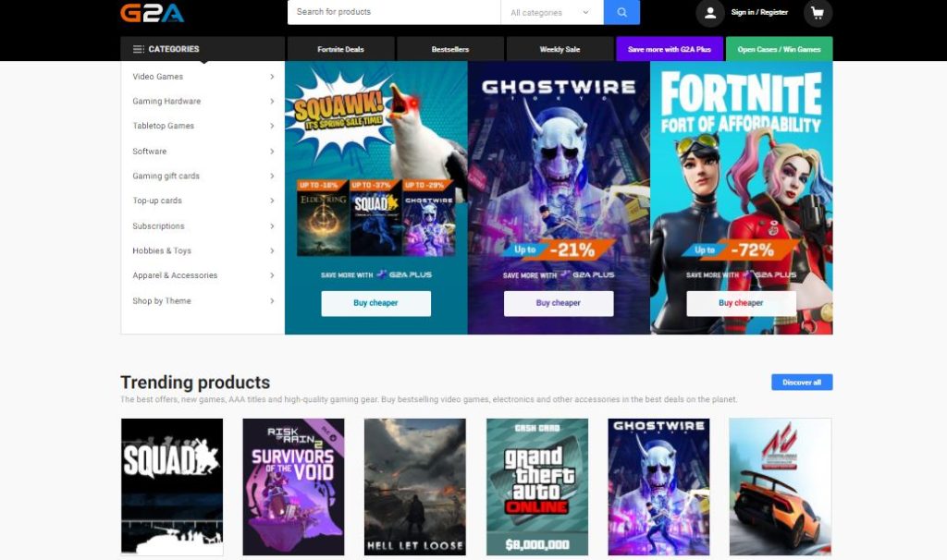The width and height of the screenshot is (947, 560).
Task: Click the Discover all button
Action: pyautogui.click(x=802, y=382)
